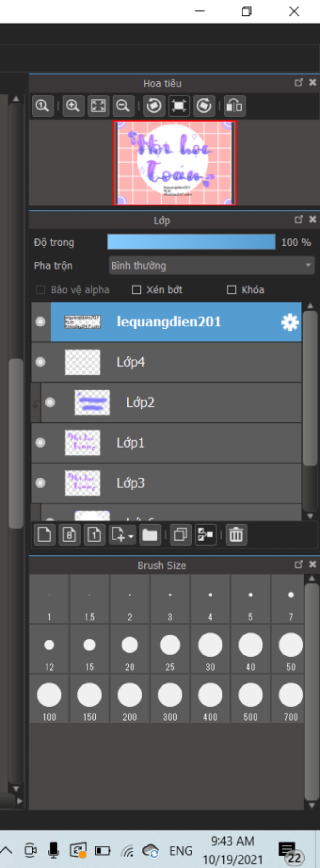The image size is (320, 868).
Task: Rotate canvas right in the navigator
Action: [204, 106]
